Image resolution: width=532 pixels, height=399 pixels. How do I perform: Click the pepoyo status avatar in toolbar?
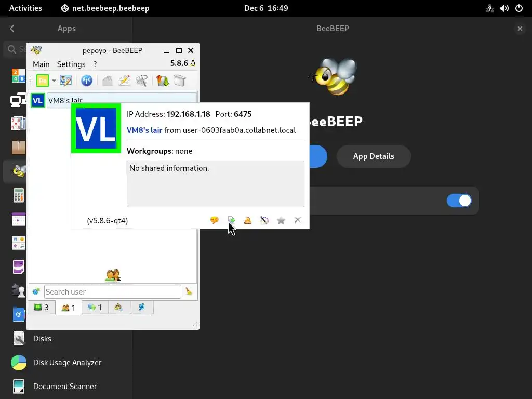[43, 81]
